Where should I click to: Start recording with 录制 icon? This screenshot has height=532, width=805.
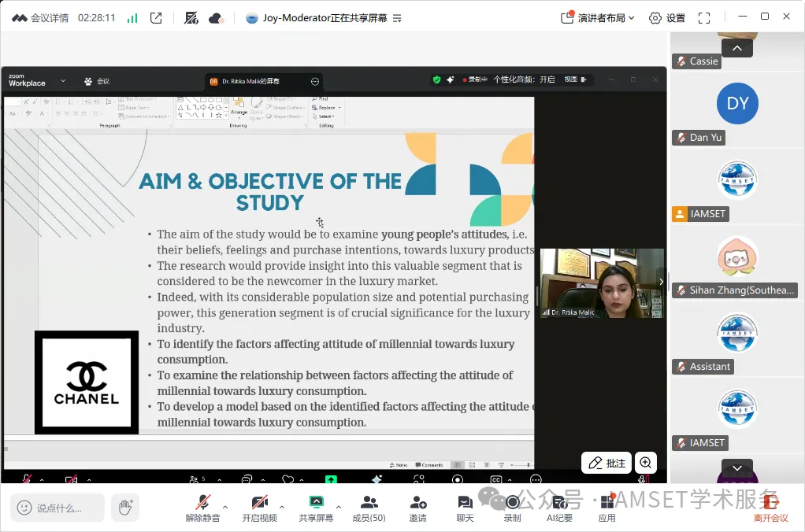512,508
